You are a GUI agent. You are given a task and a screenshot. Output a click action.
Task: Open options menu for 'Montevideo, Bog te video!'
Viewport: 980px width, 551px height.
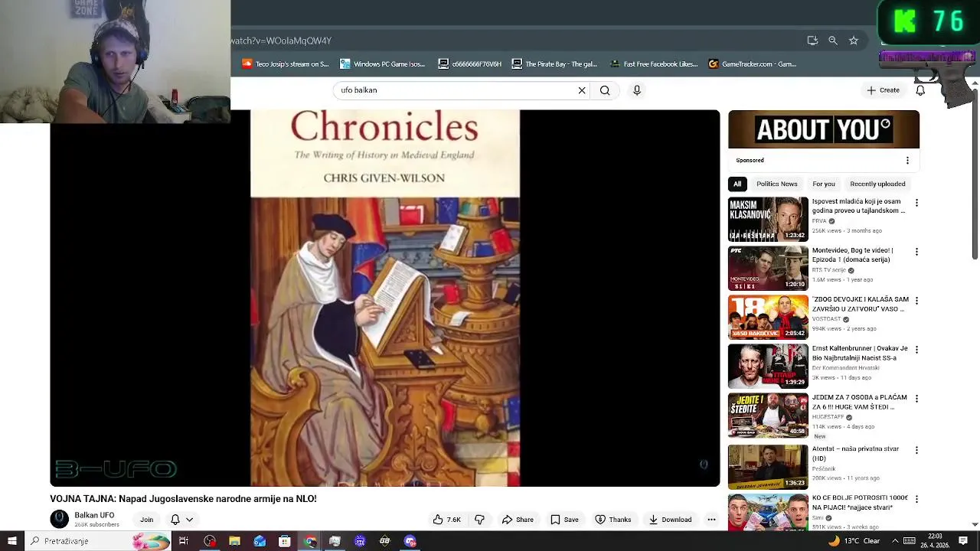916,252
